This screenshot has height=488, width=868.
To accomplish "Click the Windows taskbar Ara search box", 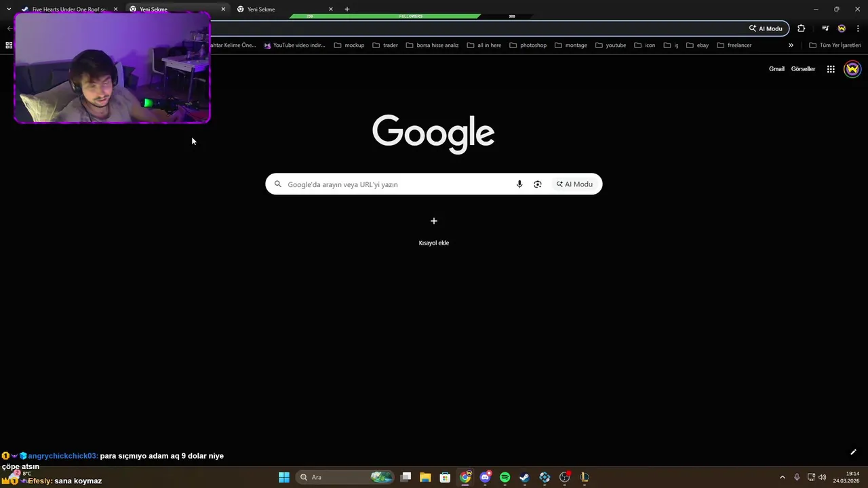I will [346, 477].
